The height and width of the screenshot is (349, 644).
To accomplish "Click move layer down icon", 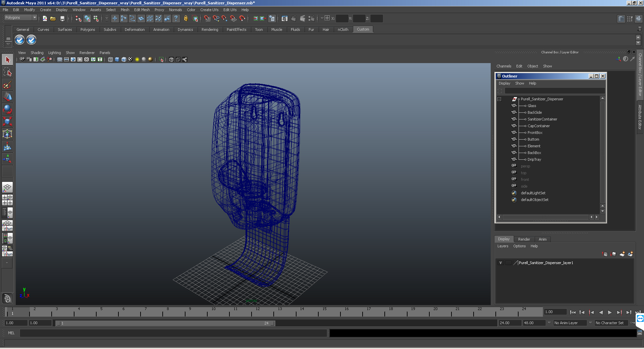I will point(613,254).
